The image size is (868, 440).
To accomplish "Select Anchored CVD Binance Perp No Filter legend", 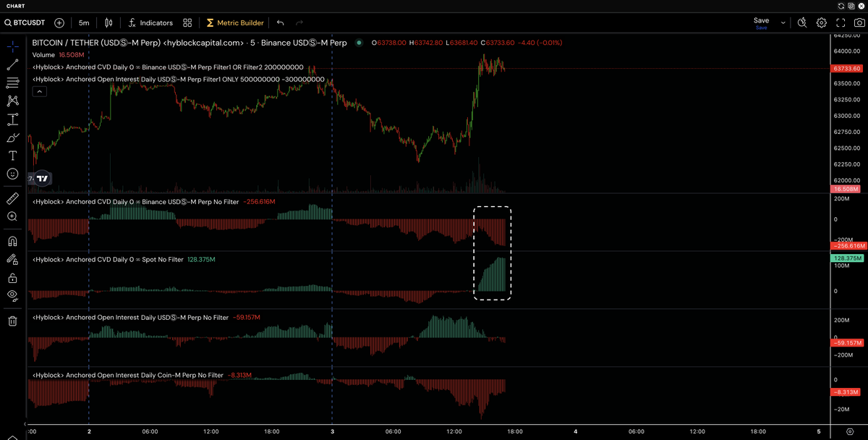I will coord(153,201).
